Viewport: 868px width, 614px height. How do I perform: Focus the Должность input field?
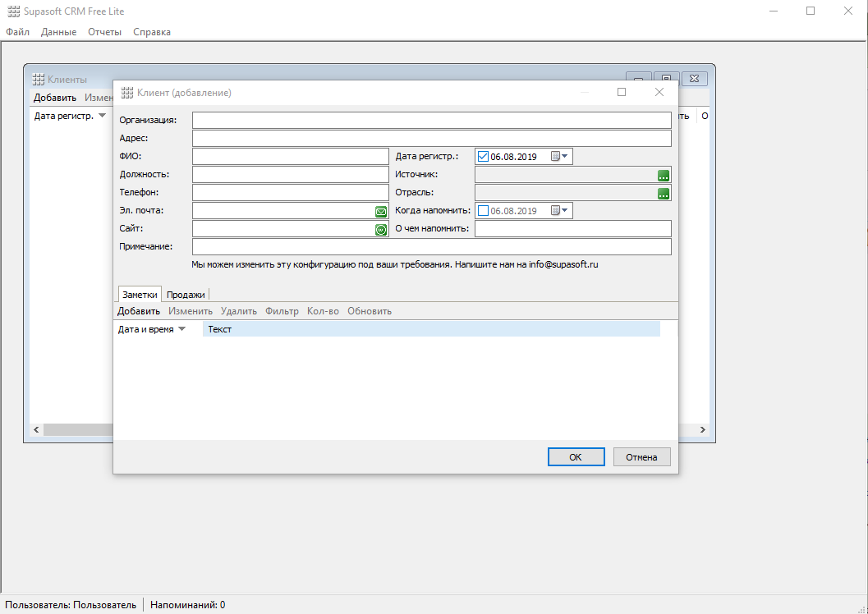pyautogui.click(x=291, y=174)
